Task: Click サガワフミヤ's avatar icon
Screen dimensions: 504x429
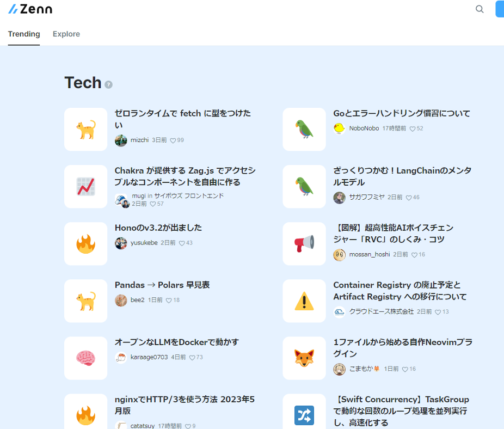Action: [340, 198]
